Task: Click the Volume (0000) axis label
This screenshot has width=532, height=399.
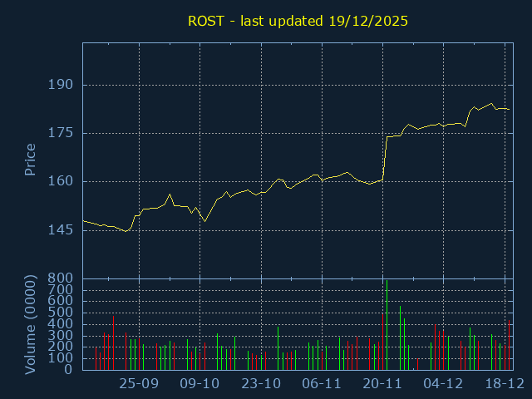Action: click(x=30, y=324)
